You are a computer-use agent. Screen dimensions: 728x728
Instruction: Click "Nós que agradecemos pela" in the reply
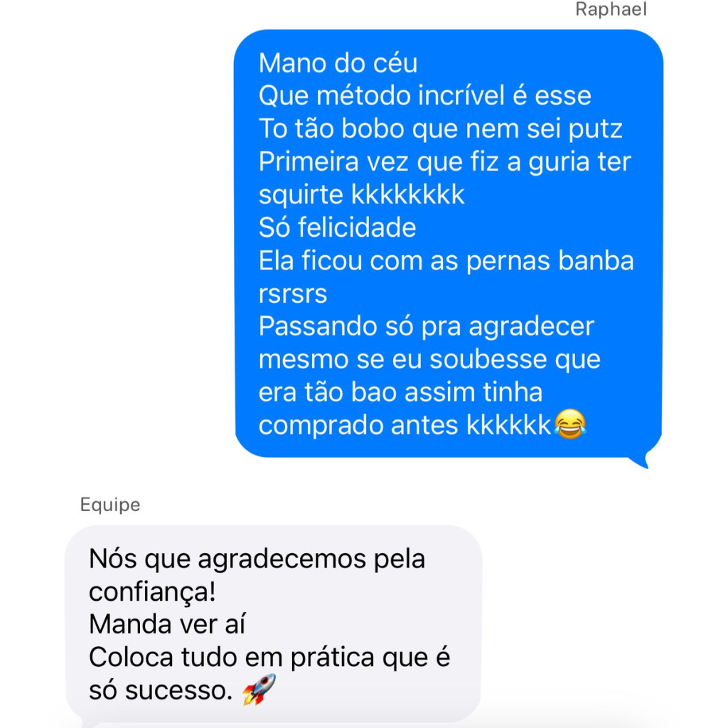tap(257, 559)
